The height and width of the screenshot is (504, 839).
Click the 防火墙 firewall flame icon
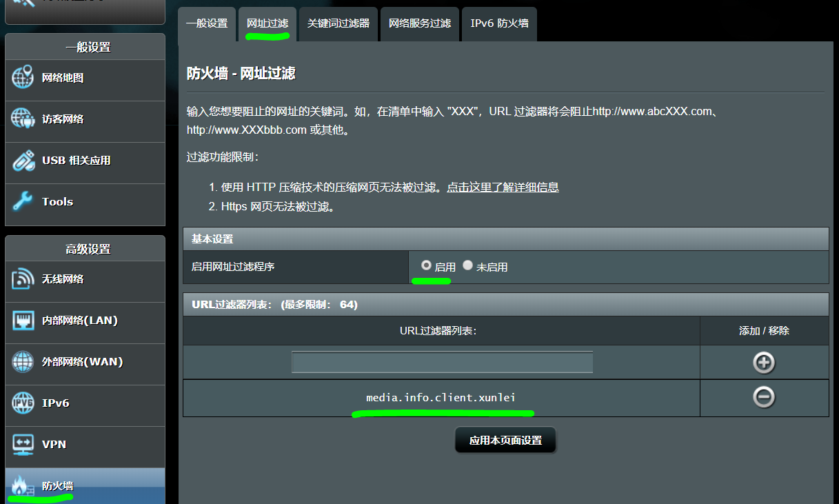23,486
